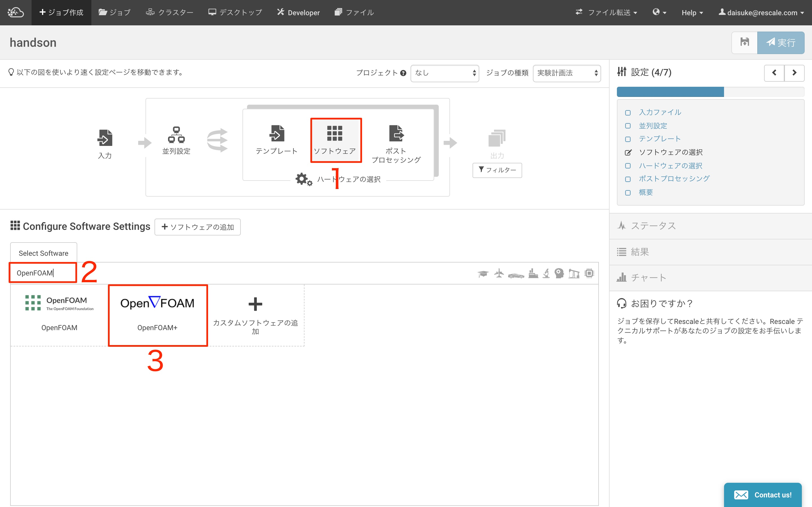
Task: Open the プロジェクト dropdown showing なし
Action: pyautogui.click(x=445, y=73)
